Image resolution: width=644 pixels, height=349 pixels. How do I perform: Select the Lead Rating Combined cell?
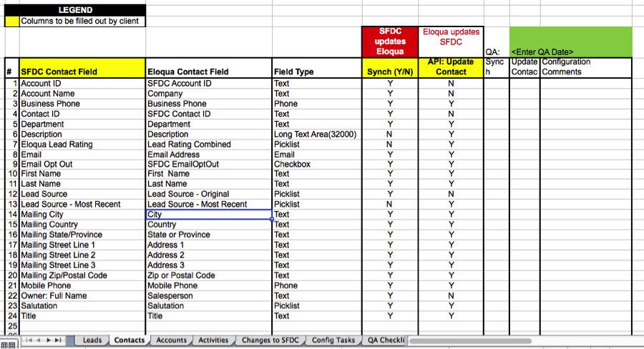point(209,144)
